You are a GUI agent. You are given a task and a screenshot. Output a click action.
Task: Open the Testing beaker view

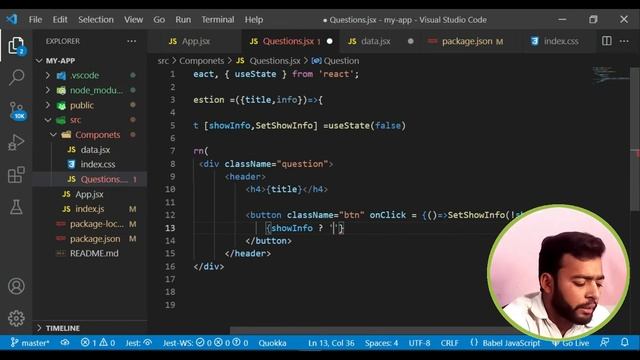[16, 207]
